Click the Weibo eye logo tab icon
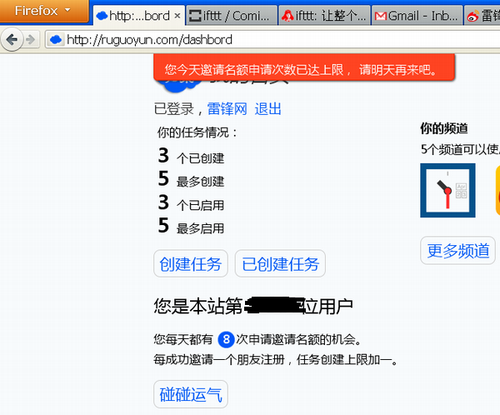 click(473, 16)
